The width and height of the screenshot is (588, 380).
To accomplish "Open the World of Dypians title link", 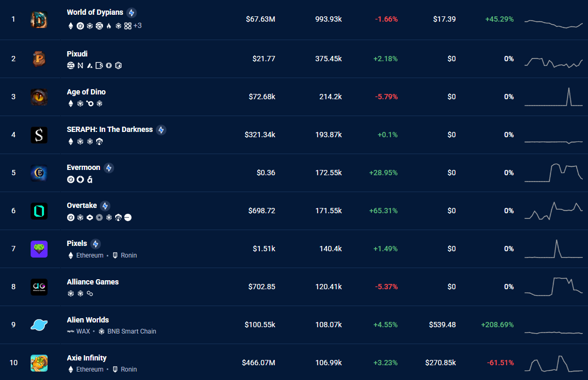I will [95, 12].
